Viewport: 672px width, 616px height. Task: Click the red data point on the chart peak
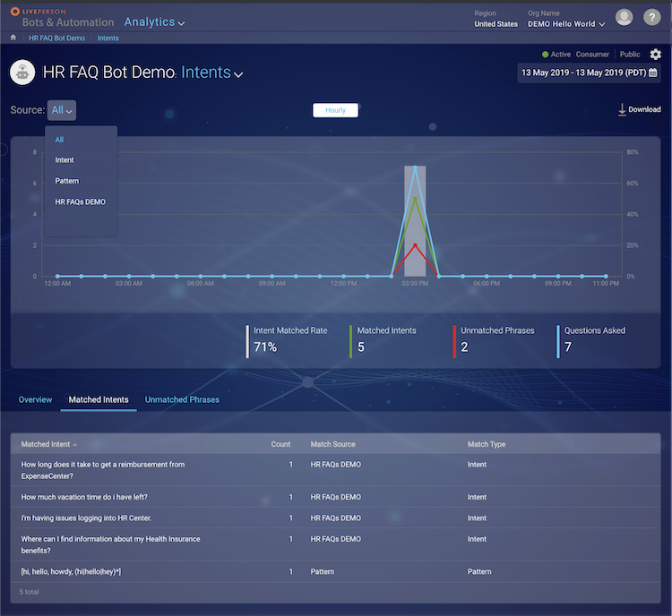click(415, 245)
